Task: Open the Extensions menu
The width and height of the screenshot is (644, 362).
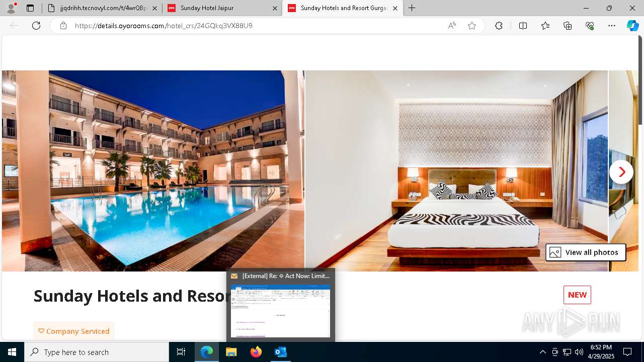Action: pyautogui.click(x=499, y=26)
